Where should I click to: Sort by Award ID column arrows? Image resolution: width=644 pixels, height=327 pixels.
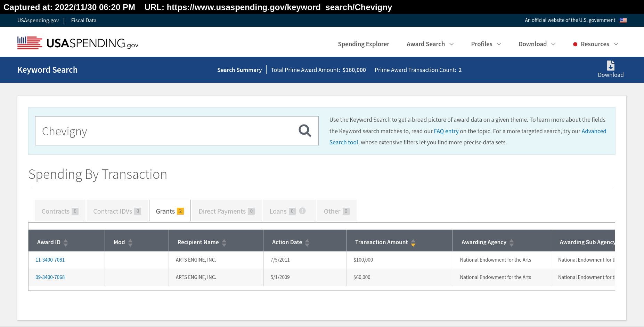pyautogui.click(x=66, y=242)
